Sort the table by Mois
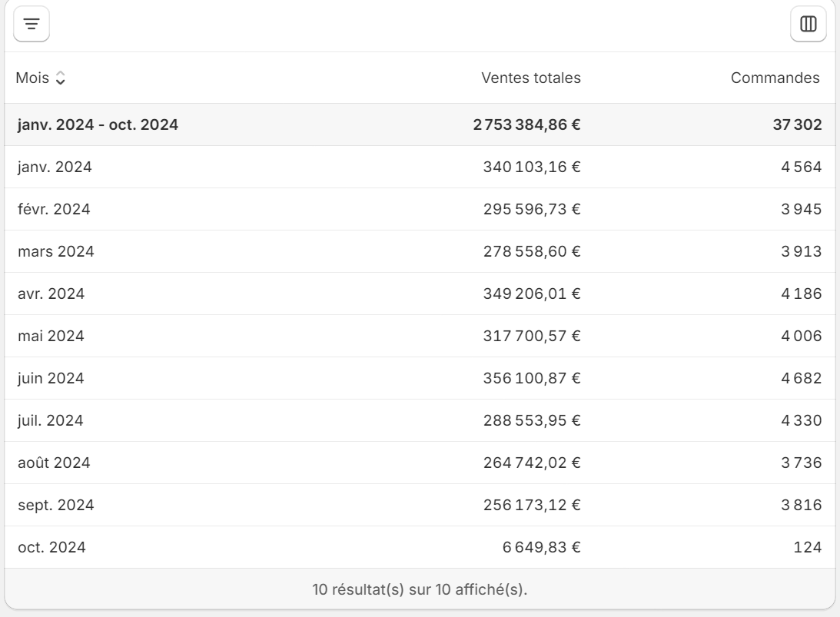 [32, 77]
